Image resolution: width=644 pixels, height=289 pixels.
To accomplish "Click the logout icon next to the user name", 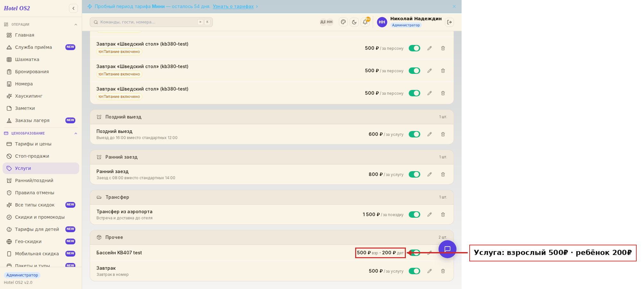I will pos(449,22).
